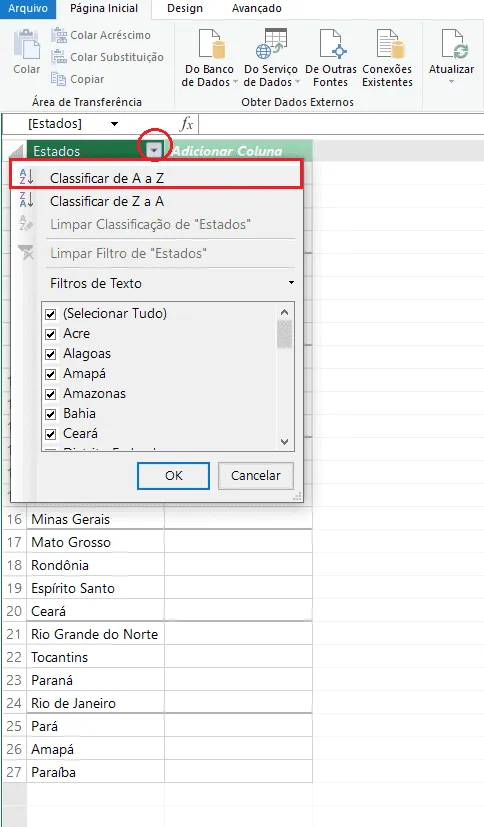The width and height of the screenshot is (484, 827).
Task: Uncheck the Alagoas checkbox
Action: pyautogui.click(x=51, y=354)
